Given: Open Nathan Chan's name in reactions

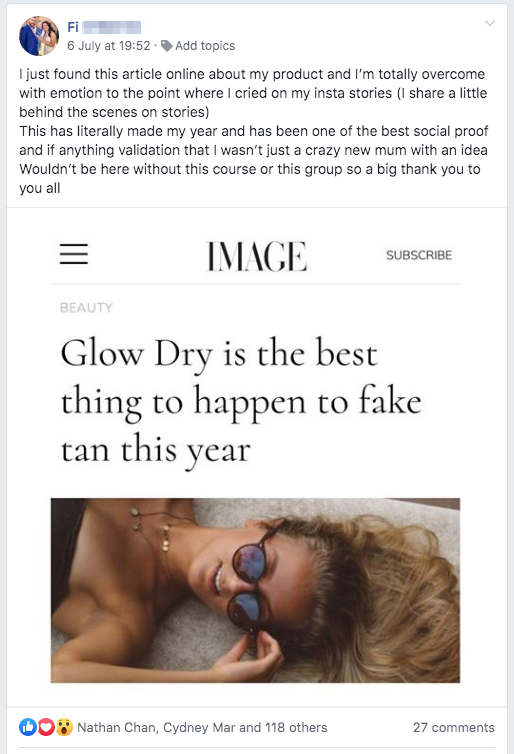Looking at the screenshot, I should [117, 728].
